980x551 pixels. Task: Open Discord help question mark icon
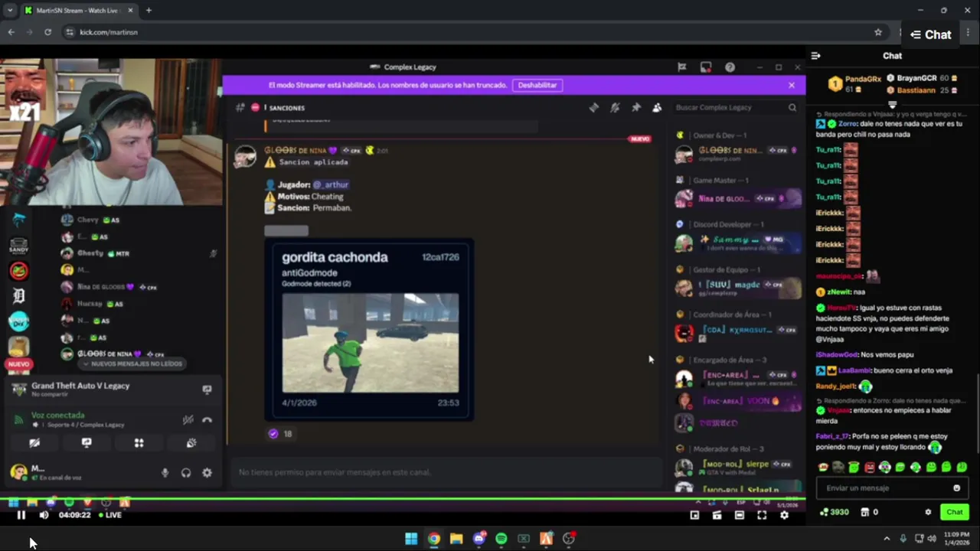(730, 67)
